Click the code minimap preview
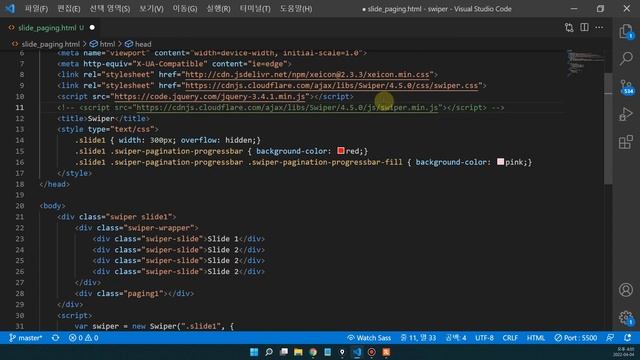 585,62
